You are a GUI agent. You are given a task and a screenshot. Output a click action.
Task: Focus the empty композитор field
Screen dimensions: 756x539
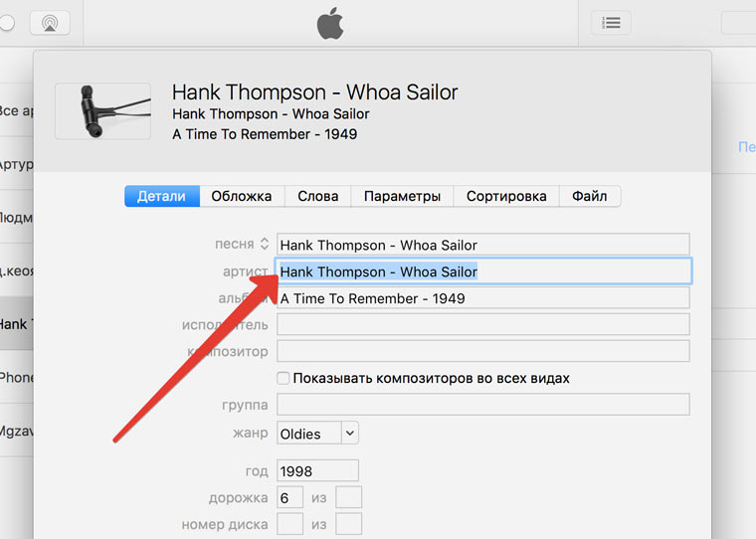(x=483, y=351)
